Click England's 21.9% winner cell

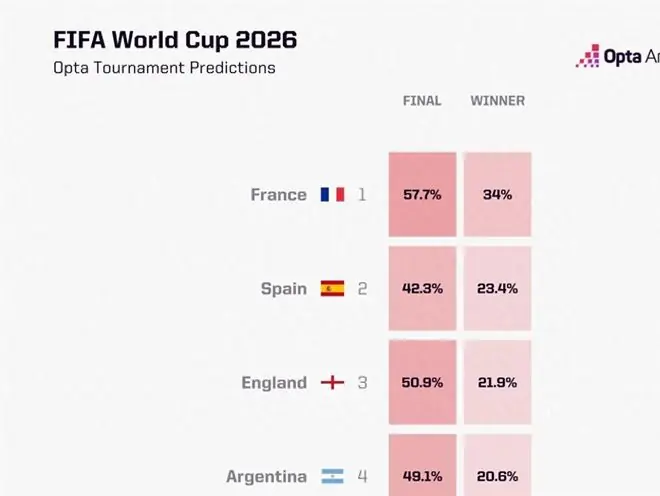click(498, 382)
